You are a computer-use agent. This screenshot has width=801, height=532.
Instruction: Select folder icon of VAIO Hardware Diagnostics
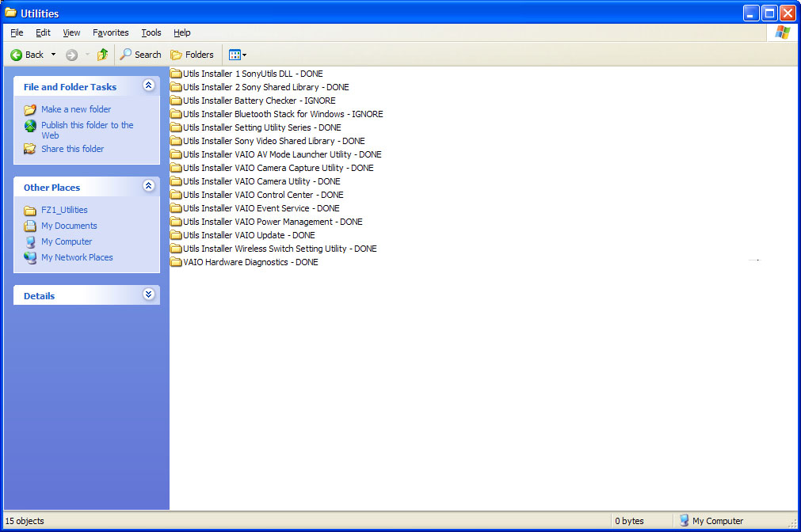(176, 262)
